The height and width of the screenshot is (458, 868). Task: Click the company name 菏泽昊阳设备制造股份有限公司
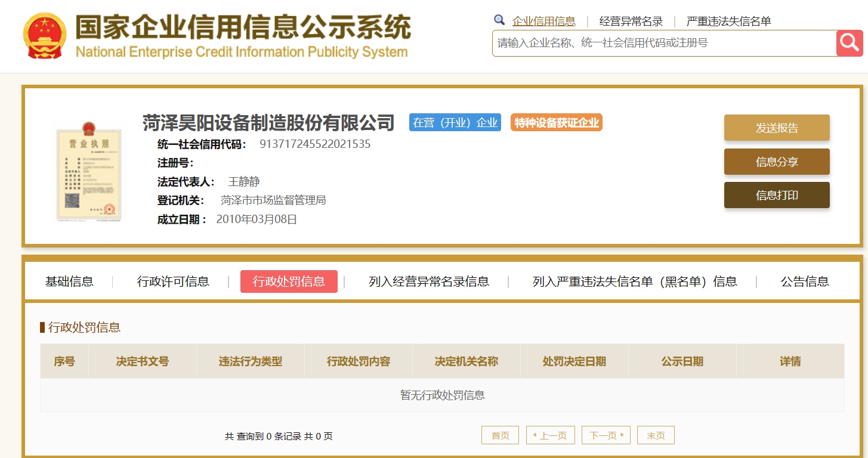click(268, 122)
